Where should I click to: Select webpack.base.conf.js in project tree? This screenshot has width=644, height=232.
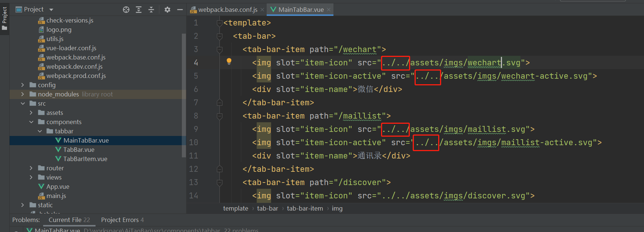(76, 57)
